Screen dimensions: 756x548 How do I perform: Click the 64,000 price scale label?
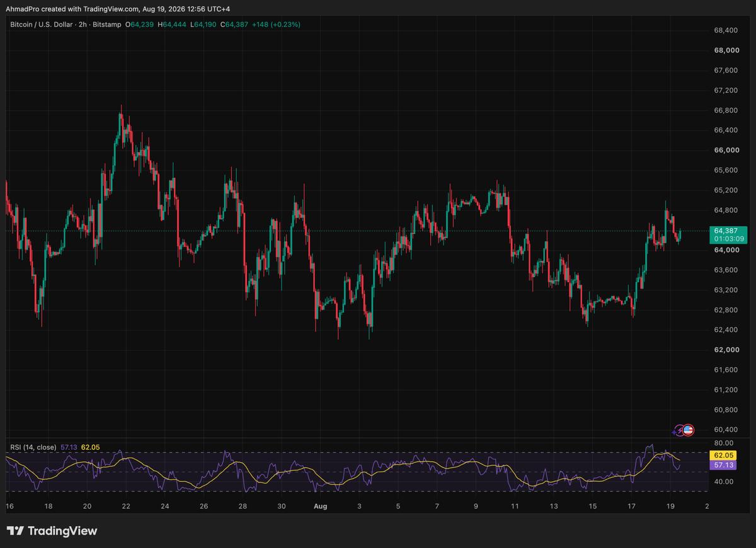pyautogui.click(x=726, y=249)
